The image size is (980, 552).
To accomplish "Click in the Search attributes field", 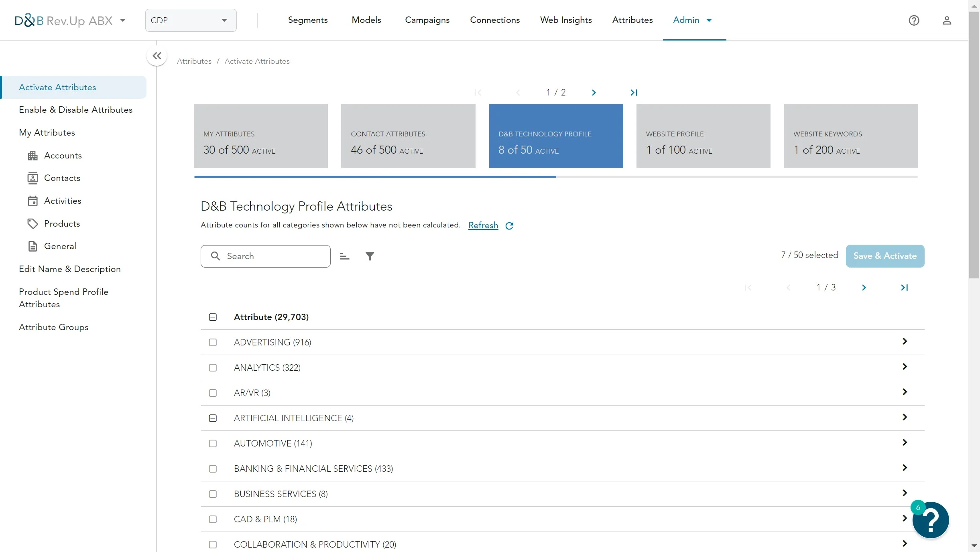I will [266, 256].
